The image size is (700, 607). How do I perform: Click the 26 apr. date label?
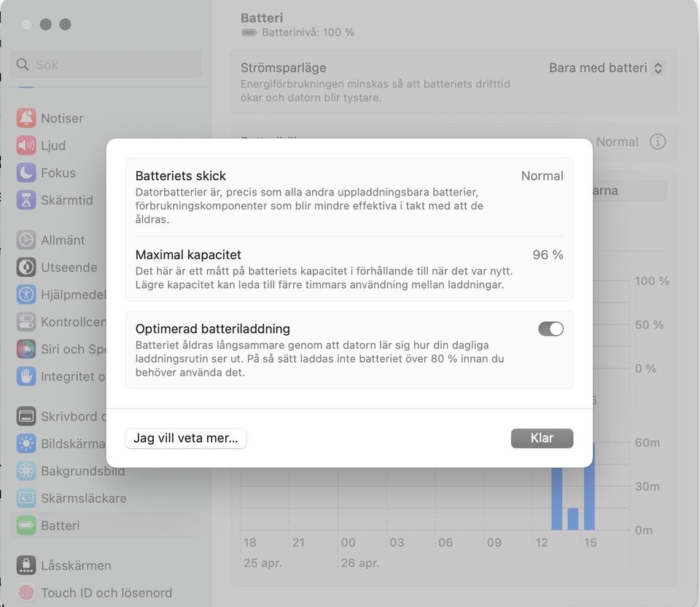tap(359, 562)
